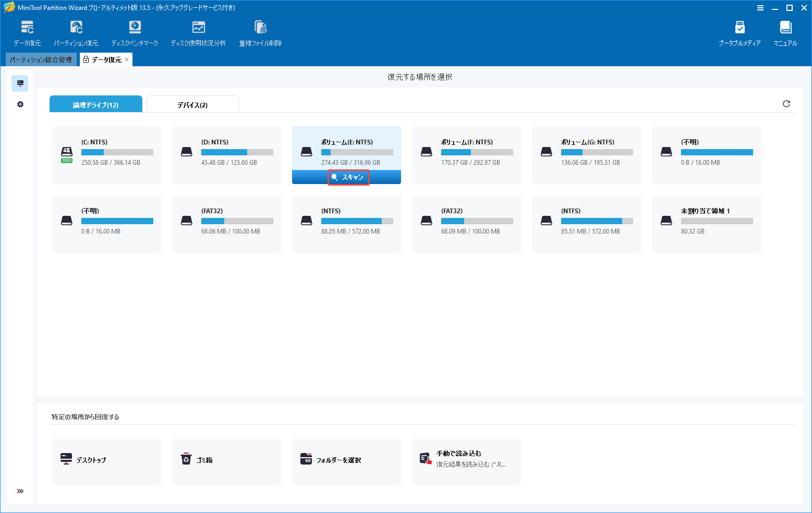This screenshot has height=513, width=812.
Task: Click the usage bar of ボリューム(G: NTFS)
Action: tap(597, 152)
